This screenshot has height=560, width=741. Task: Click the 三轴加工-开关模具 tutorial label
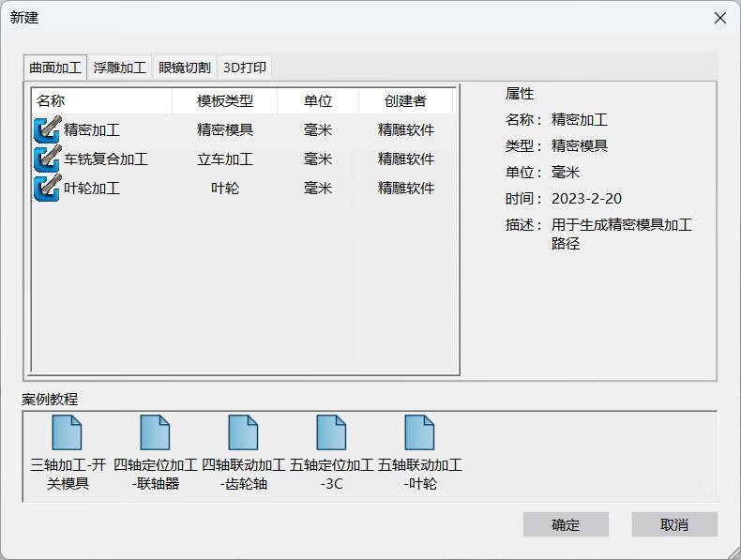click(x=68, y=474)
